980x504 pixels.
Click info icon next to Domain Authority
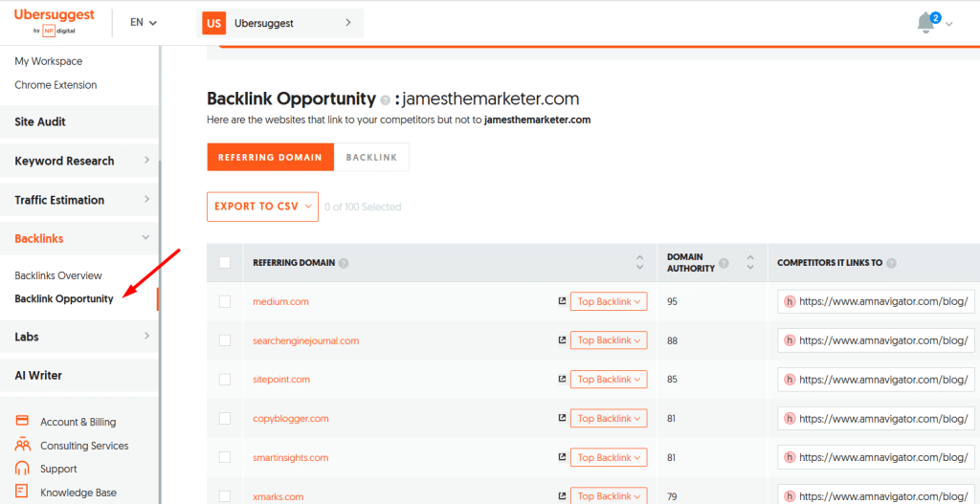724,263
